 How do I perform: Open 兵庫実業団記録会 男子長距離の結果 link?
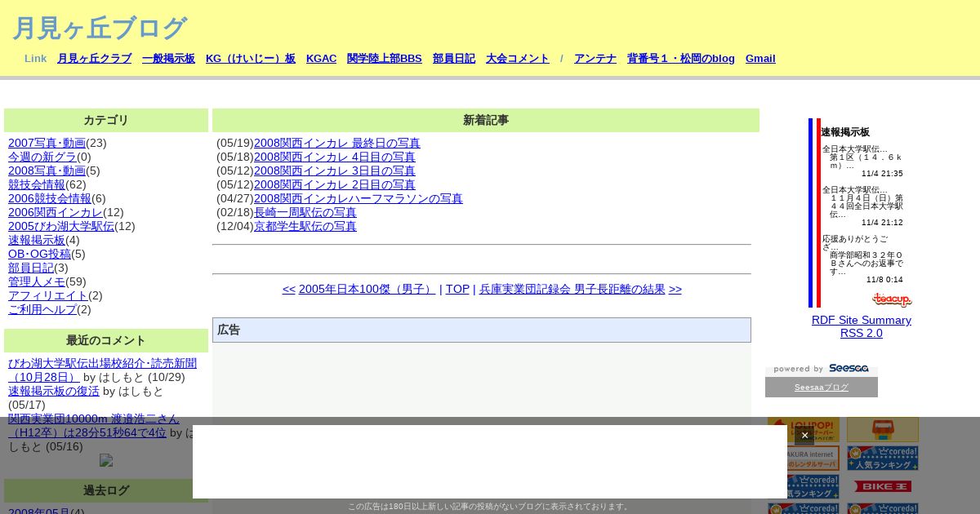pos(572,289)
